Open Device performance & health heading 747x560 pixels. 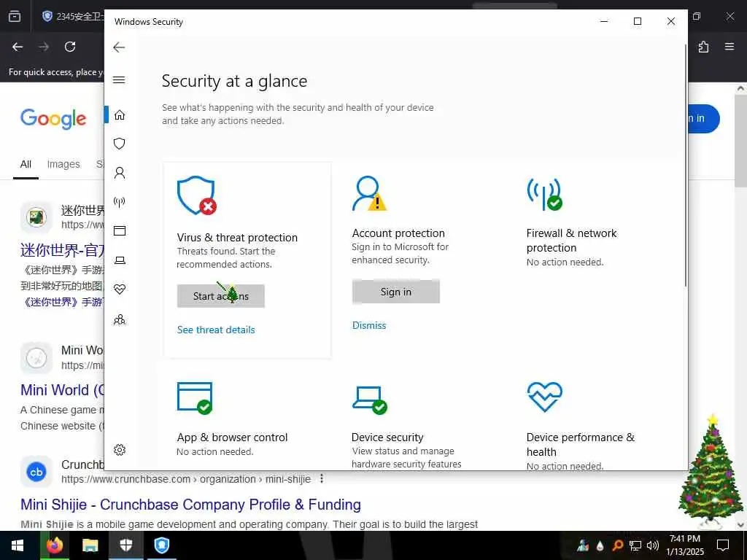(580, 444)
